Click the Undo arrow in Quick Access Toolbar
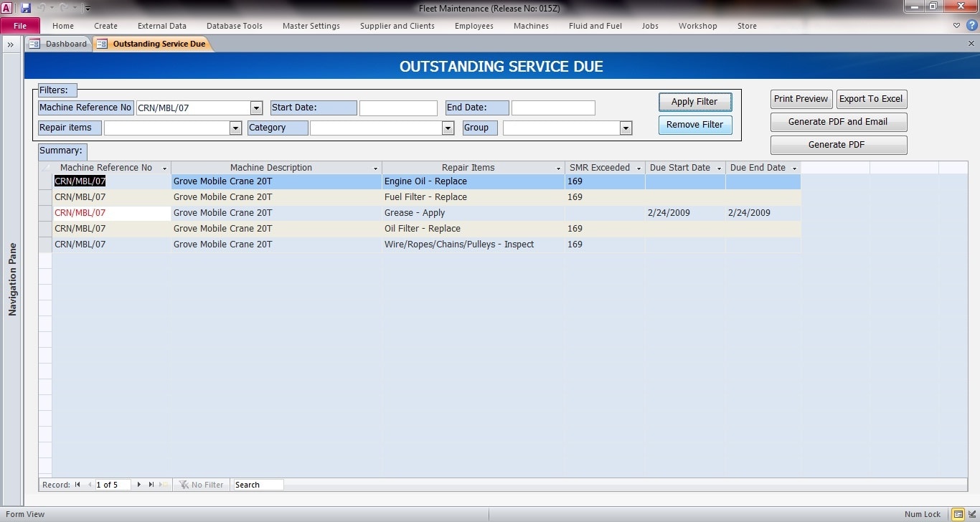This screenshot has height=522, width=980. 42,8
